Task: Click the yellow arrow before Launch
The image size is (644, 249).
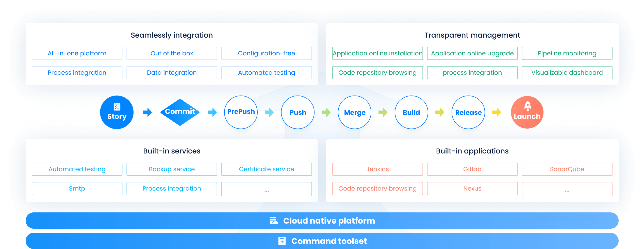Action: click(497, 112)
